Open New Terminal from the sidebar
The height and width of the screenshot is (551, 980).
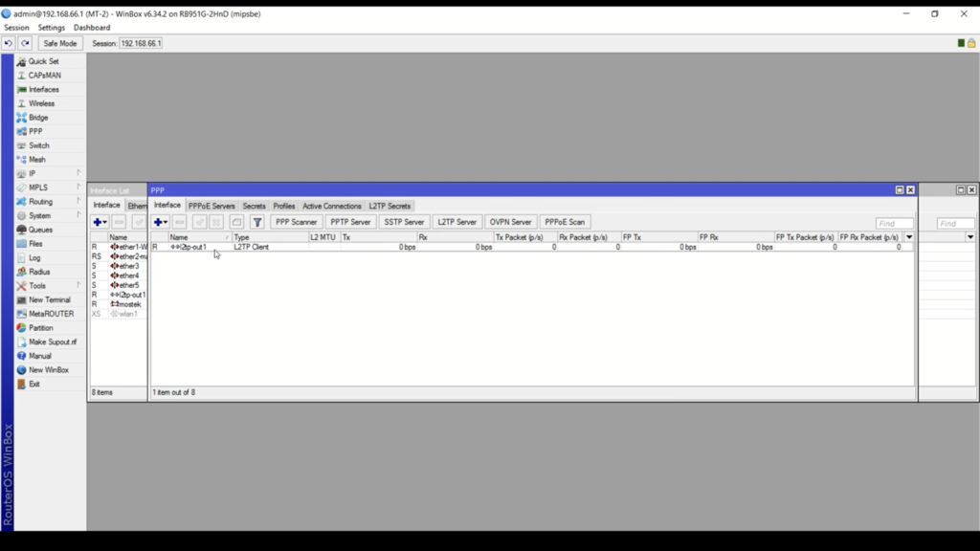49,299
